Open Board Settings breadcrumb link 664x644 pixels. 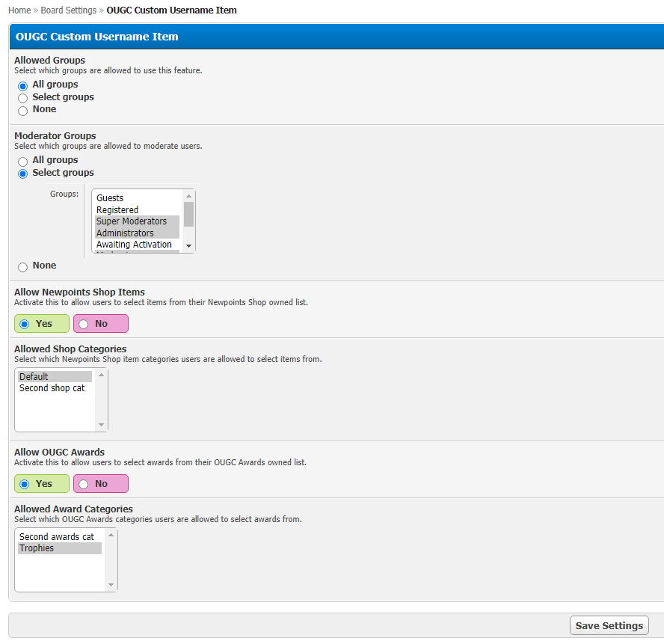pyautogui.click(x=68, y=10)
